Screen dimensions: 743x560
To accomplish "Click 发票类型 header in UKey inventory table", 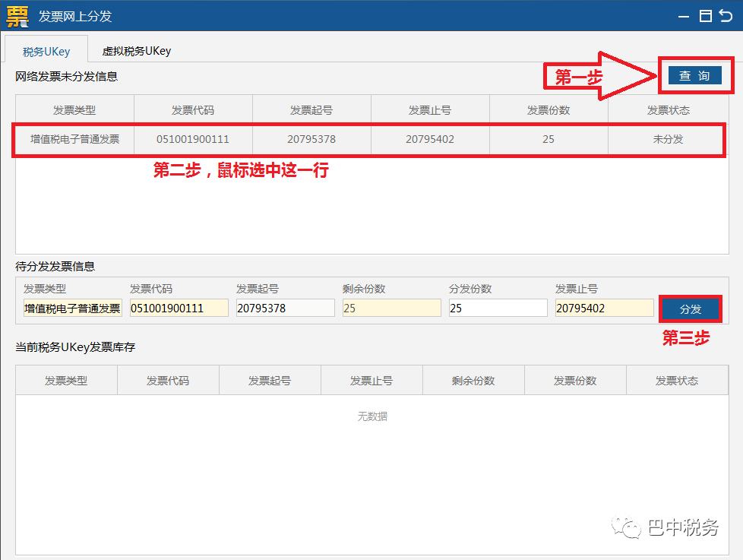I will point(66,381).
